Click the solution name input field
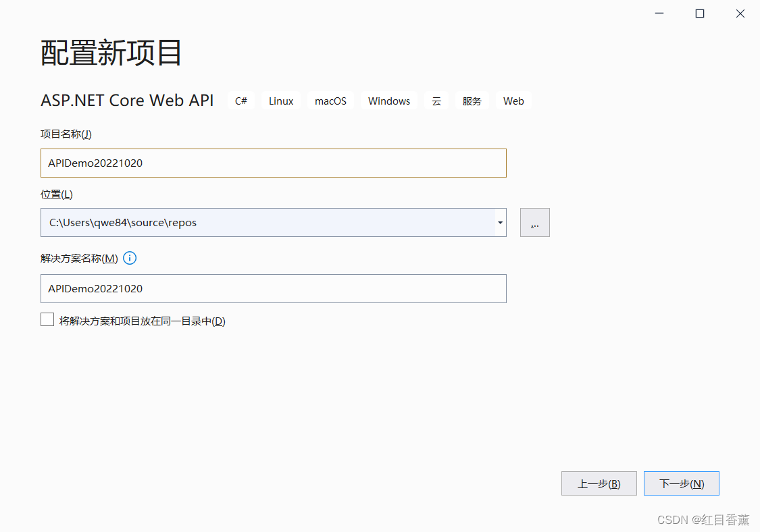 (x=274, y=289)
